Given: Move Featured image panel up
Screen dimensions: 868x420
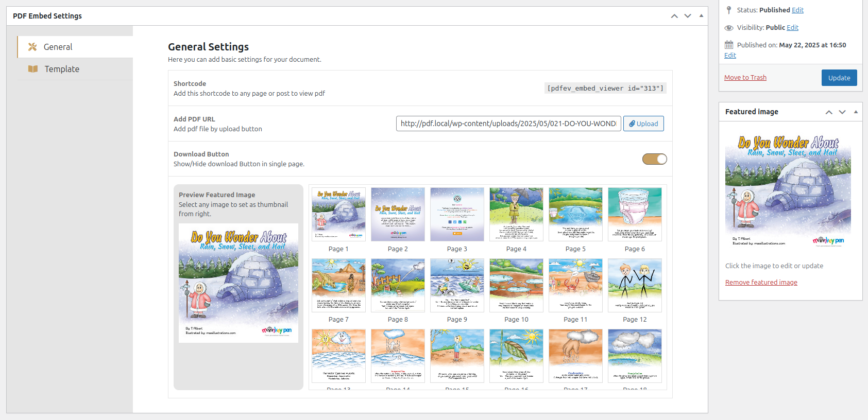Looking at the screenshot, I should [829, 112].
